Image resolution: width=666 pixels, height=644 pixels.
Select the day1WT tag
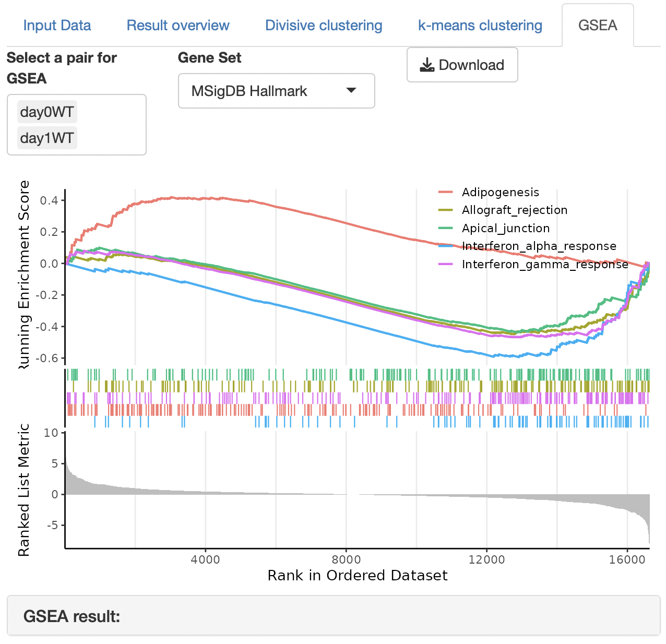[47, 138]
